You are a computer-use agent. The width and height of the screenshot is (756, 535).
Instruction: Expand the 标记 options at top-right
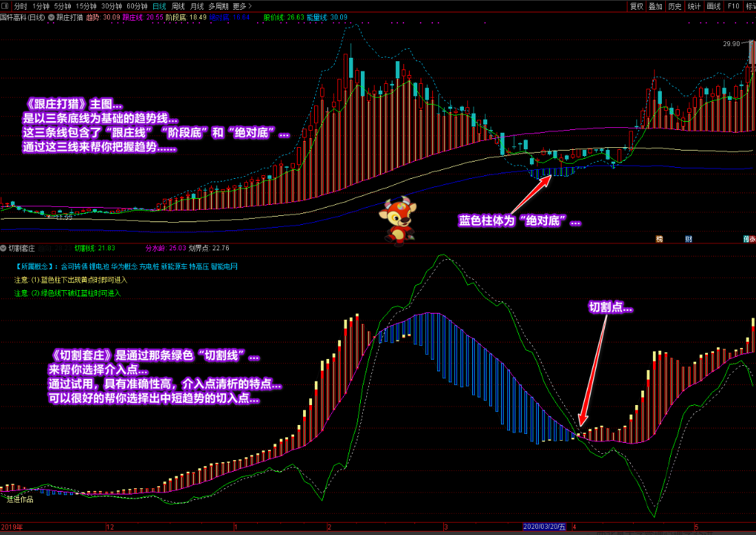click(x=750, y=6)
